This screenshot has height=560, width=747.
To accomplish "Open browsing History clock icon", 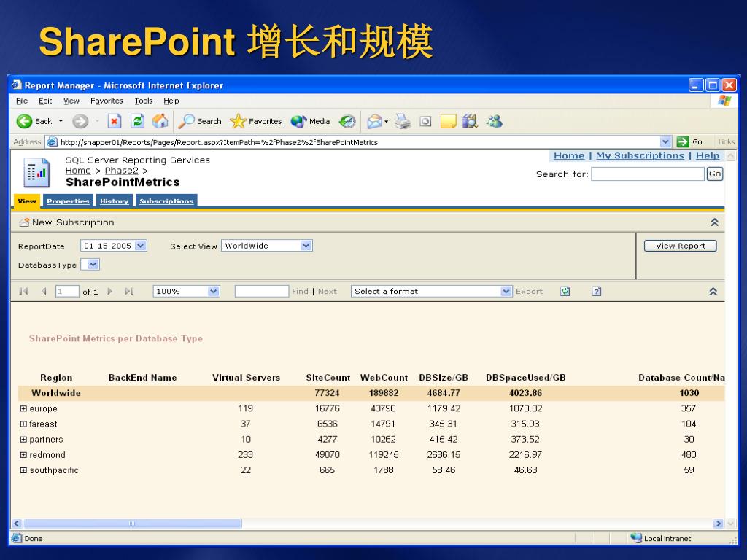I will 347,122.
